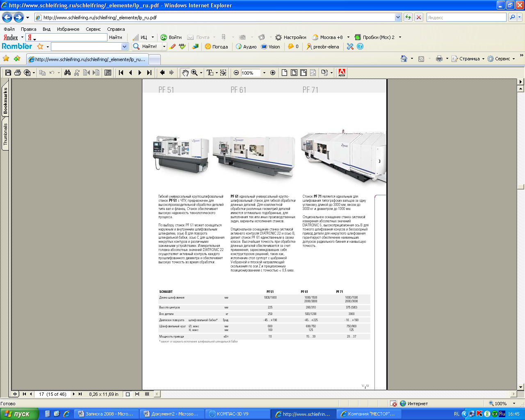525x420 pixels.
Task: Click the page number field in status bar
Action: (x=52, y=394)
